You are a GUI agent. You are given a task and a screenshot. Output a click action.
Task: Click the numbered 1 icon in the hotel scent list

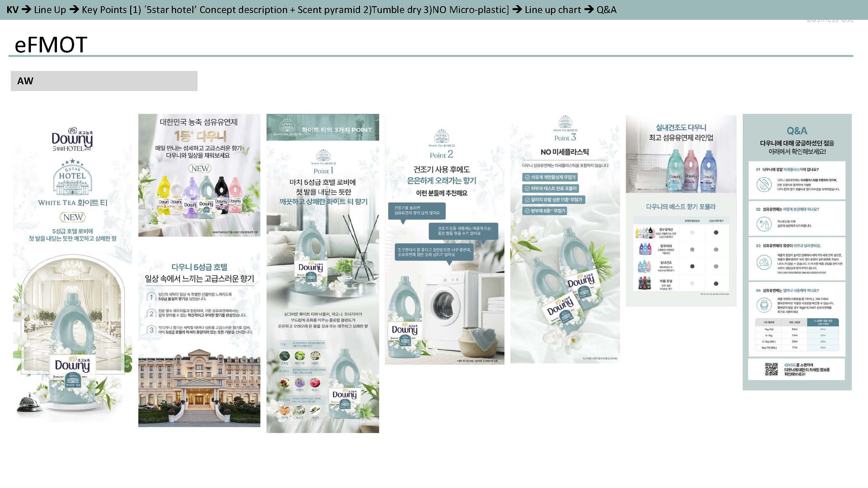coord(151,297)
